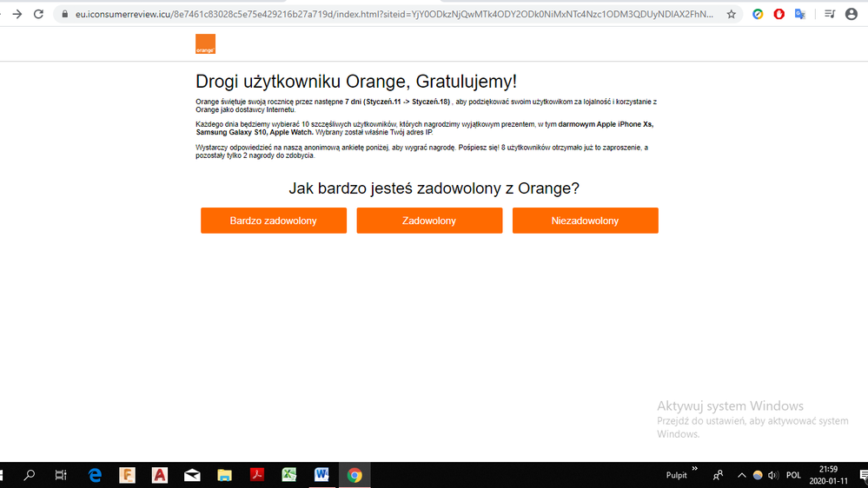Open Windows taskbar search
The width and height of the screenshot is (868, 488).
[30, 475]
